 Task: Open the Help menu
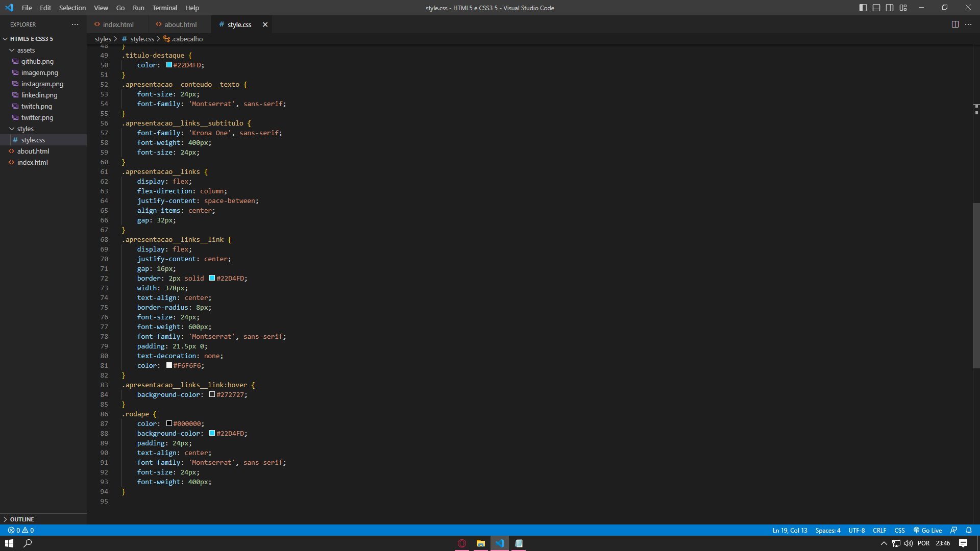tap(192, 8)
